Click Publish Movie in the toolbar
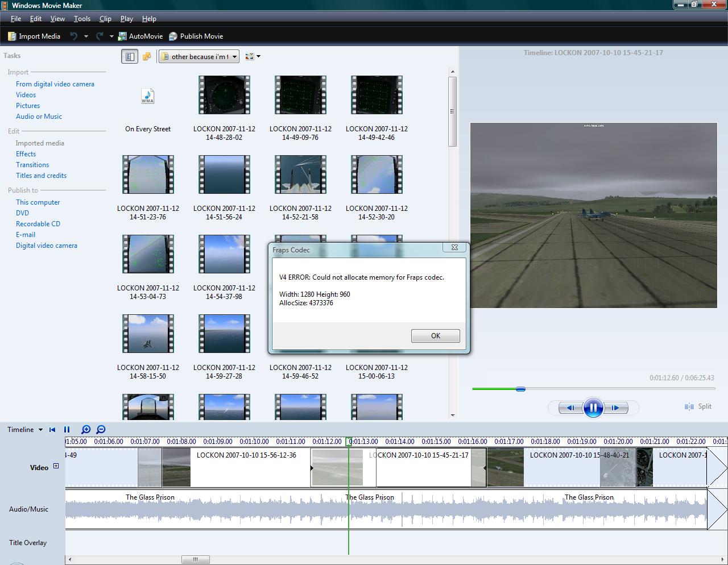The image size is (728, 565). point(196,36)
